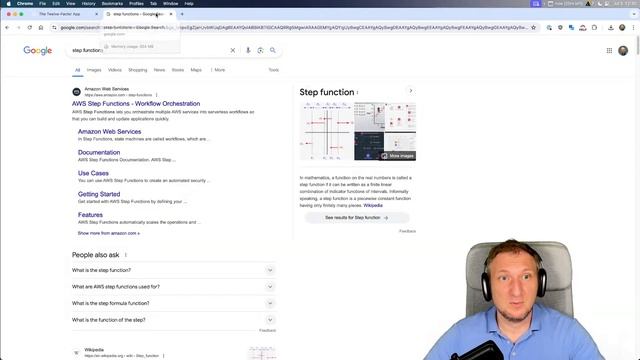Open a new tab with the plus button

click(x=182, y=14)
